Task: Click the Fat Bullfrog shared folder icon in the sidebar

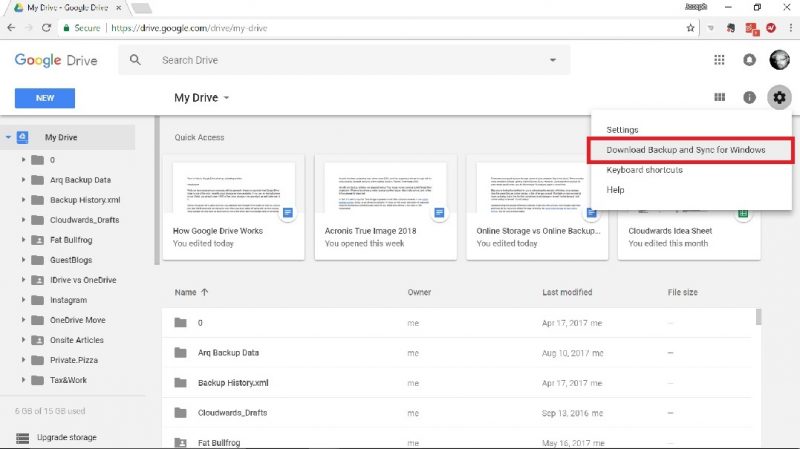Action: [x=37, y=240]
